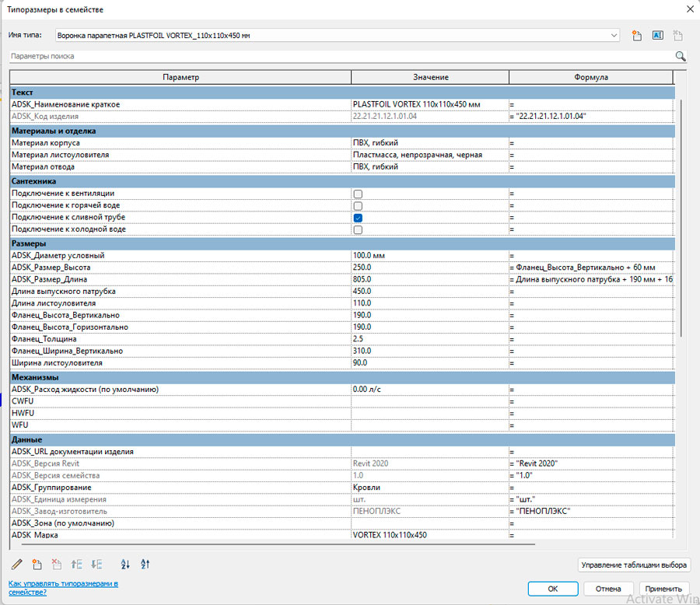Uncheck Подключение к сливной трубе
Viewport: 700px width, 605px height.
coord(358,218)
